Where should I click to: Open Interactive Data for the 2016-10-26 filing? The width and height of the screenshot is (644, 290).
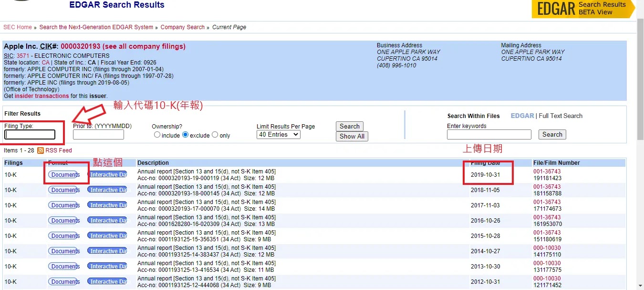107,221
